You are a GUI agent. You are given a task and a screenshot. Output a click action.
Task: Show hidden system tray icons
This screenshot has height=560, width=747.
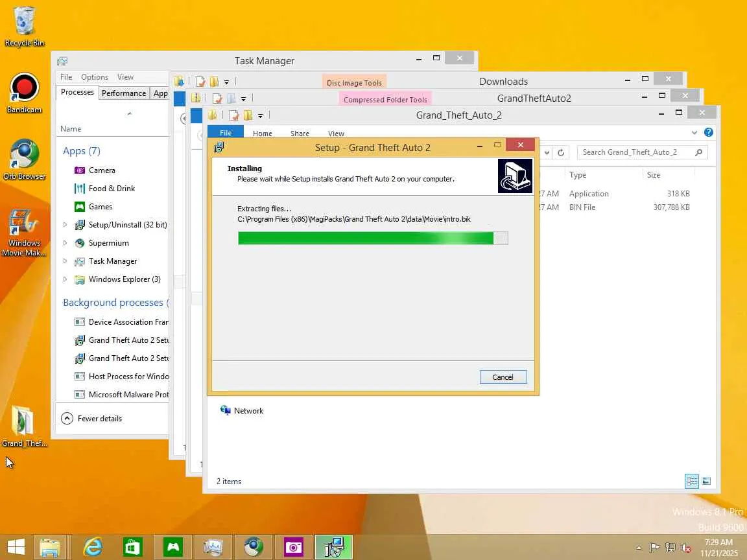point(639,548)
